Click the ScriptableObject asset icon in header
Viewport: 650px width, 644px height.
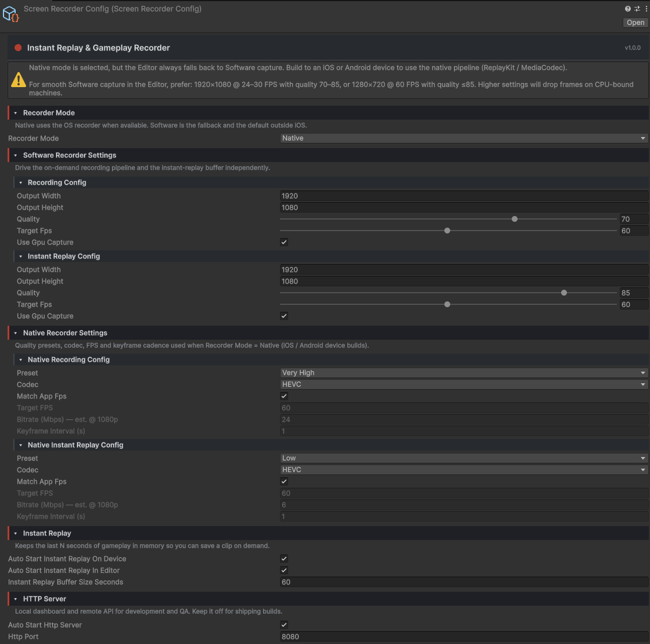click(x=10, y=14)
